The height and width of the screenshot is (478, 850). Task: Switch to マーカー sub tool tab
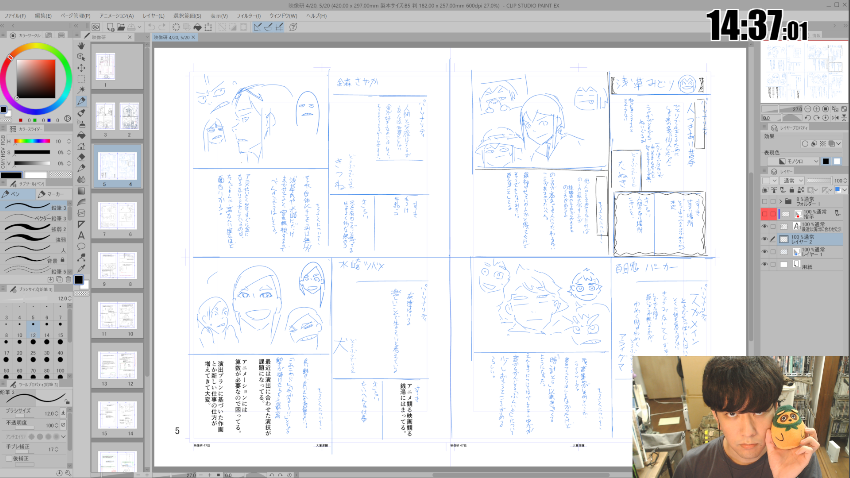pyautogui.click(x=54, y=194)
